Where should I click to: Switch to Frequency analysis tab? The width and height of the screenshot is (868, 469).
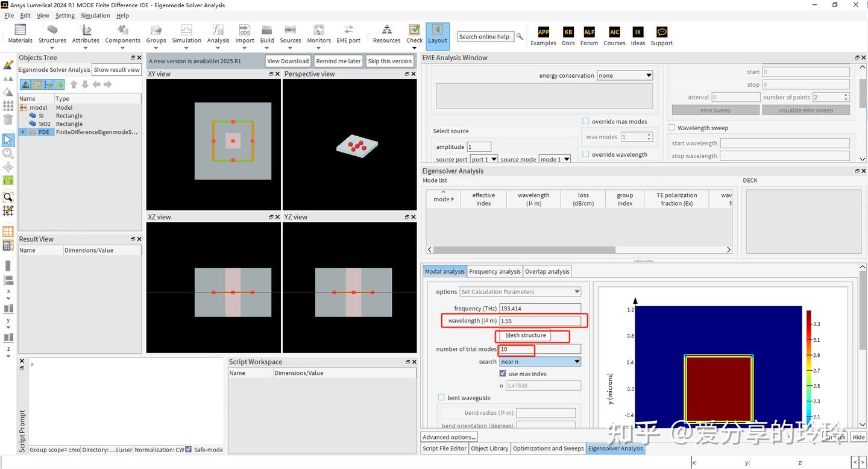click(x=494, y=271)
